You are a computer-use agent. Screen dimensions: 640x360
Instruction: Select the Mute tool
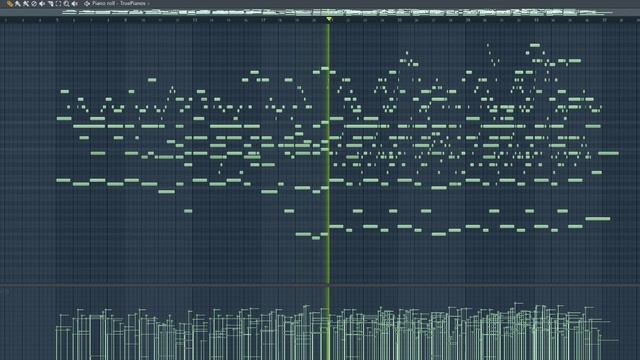(42, 4)
